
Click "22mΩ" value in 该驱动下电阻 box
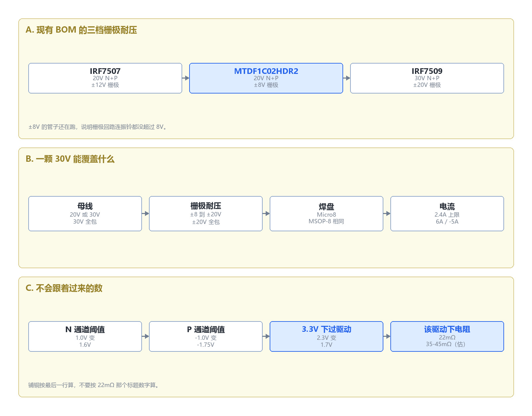pos(447,337)
